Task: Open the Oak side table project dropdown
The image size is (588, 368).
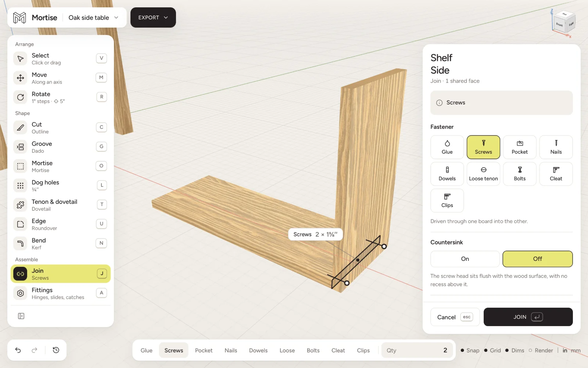Action: point(94,18)
